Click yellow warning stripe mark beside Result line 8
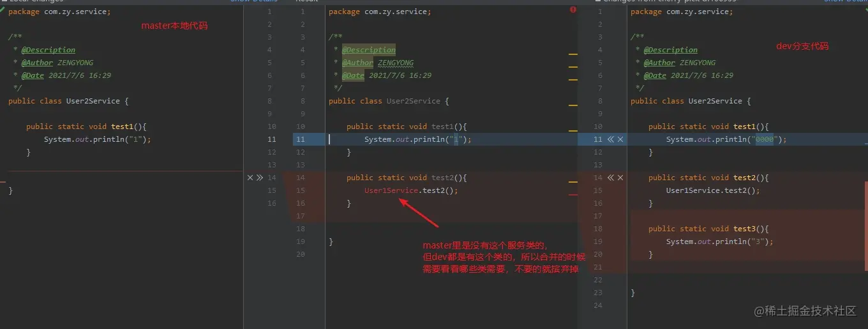The width and height of the screenshot is (868, 329). click(572, 105)
